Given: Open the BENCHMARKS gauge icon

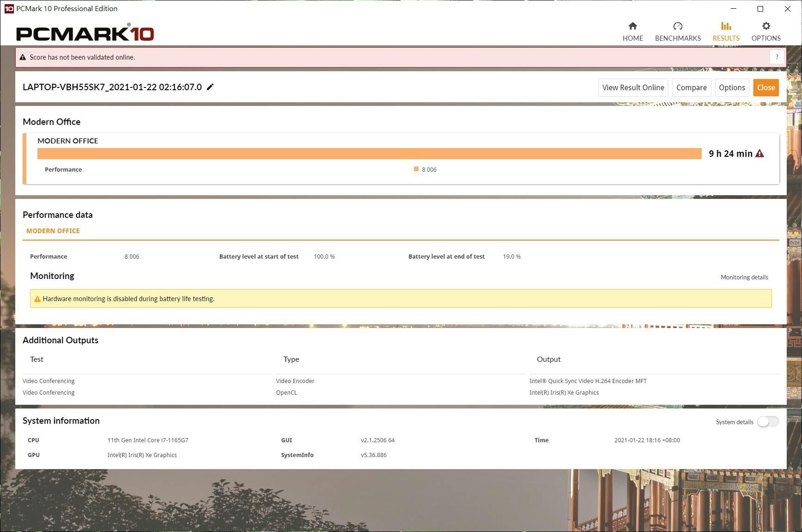Looking at the screenshot, I should click(x=678, y=26).
